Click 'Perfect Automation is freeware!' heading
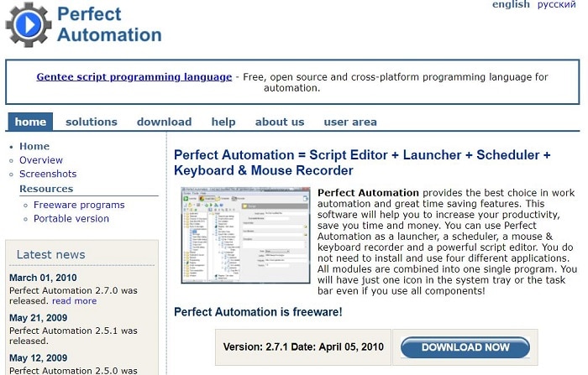The height and width of the screenshot is (375, 588). click(259, 312)
